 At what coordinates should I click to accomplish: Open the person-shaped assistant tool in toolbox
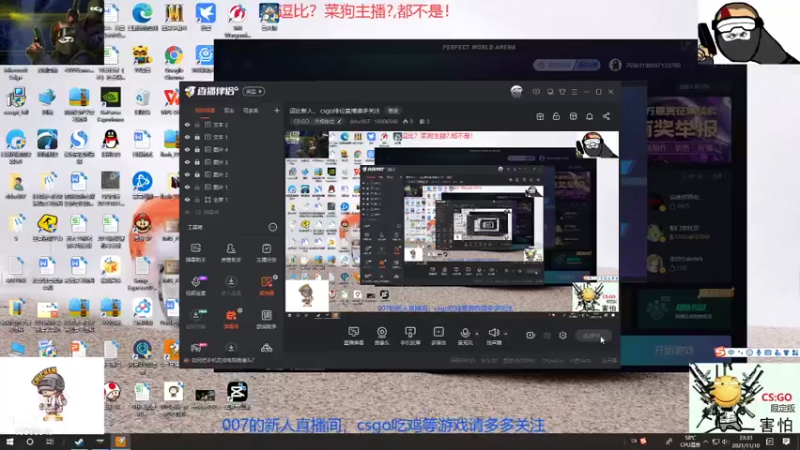[x=231, y=252]
